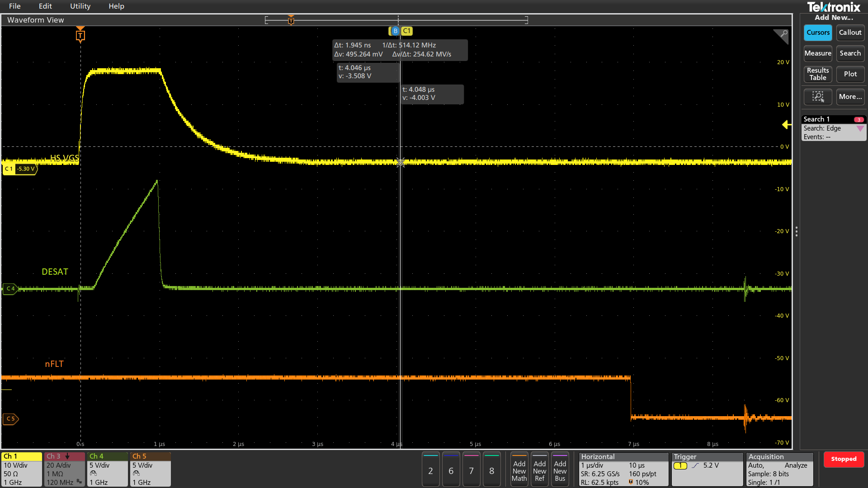Enable channel 6 button
The width and height of the screenshot is (868, 488).
pyautogui.click(x=451, y=470)
